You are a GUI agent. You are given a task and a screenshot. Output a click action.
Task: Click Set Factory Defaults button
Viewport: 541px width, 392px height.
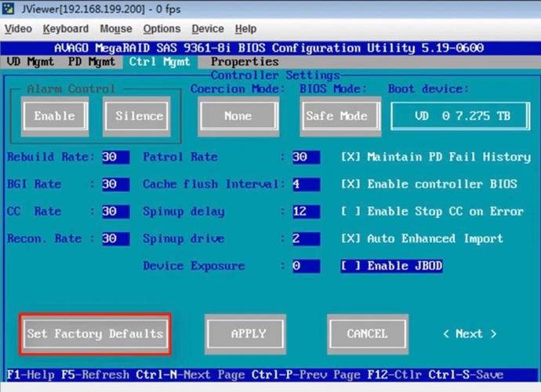pyautogui.click(x=95, y=334)
